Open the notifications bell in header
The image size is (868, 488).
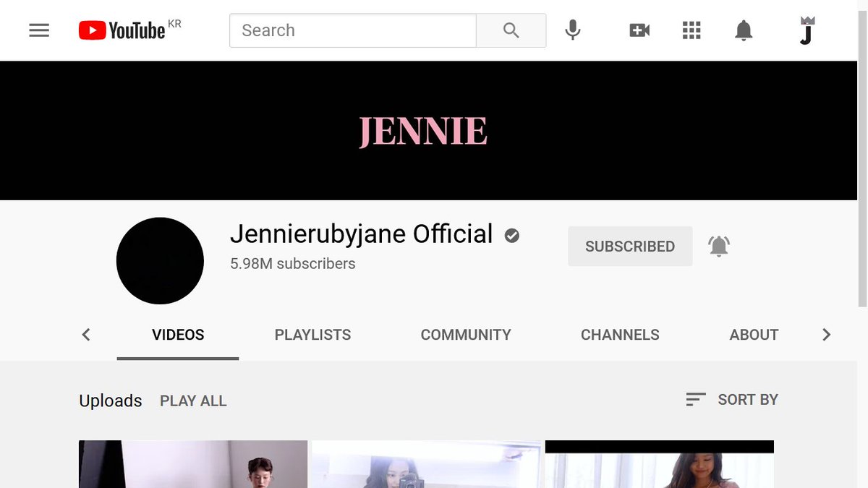coord(744,30)
